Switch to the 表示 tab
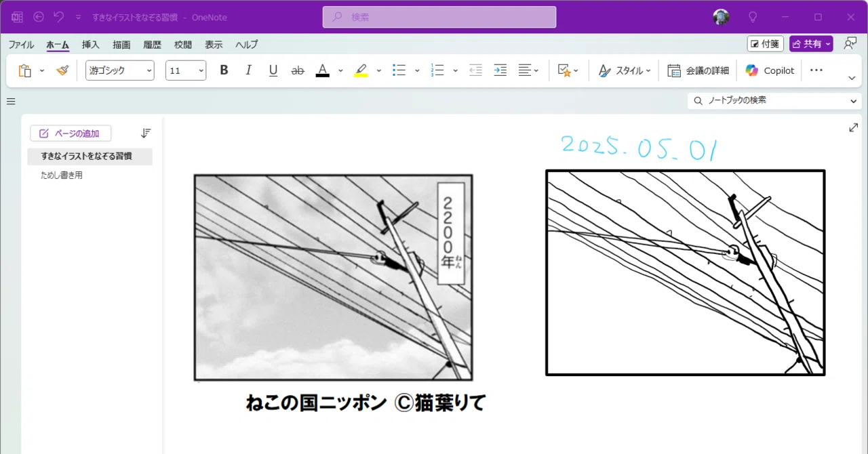The image size is (868, 454). [214, 45]
